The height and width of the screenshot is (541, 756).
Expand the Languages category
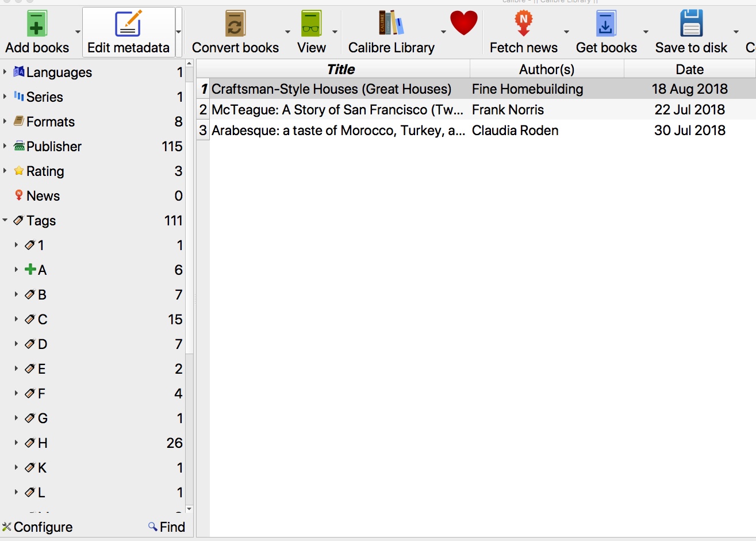click(x=5, y=72)
